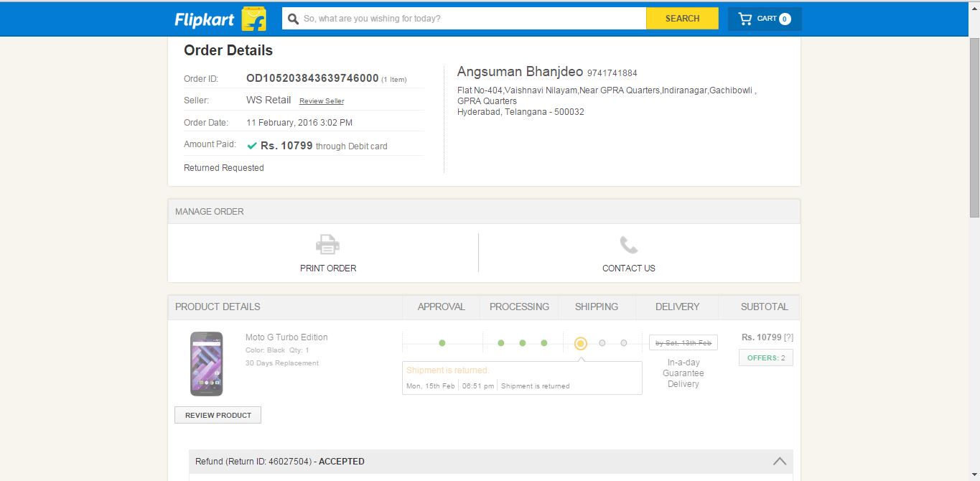Select the yellow highlighted shipping status dot

[x=581, y=343]
